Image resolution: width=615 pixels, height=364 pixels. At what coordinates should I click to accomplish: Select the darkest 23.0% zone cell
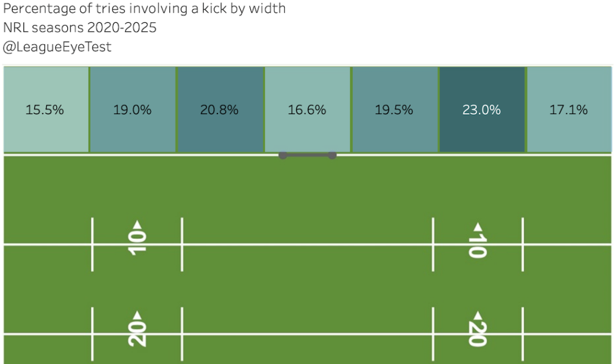pos(482,109)
